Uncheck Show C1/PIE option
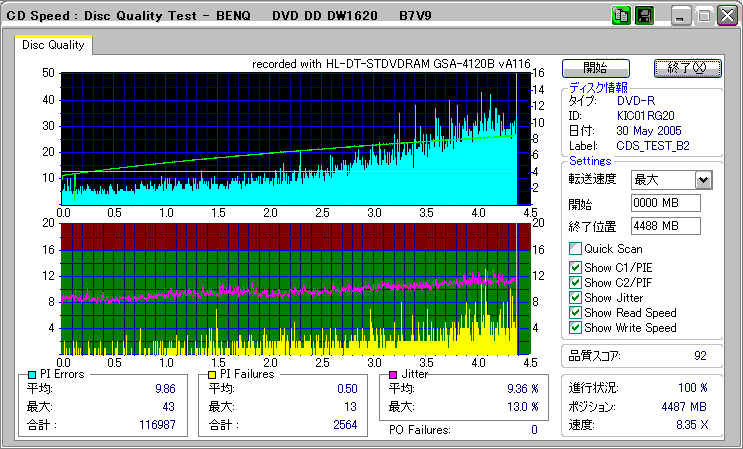 pyautogui.click(x=575, y=267)
